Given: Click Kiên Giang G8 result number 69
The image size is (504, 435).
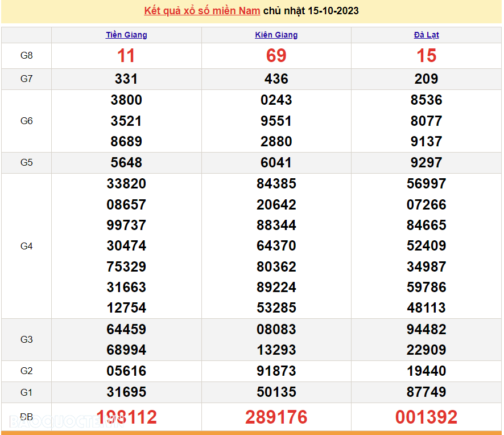Looking at the screenshot, I should click(x=276, y=56).
